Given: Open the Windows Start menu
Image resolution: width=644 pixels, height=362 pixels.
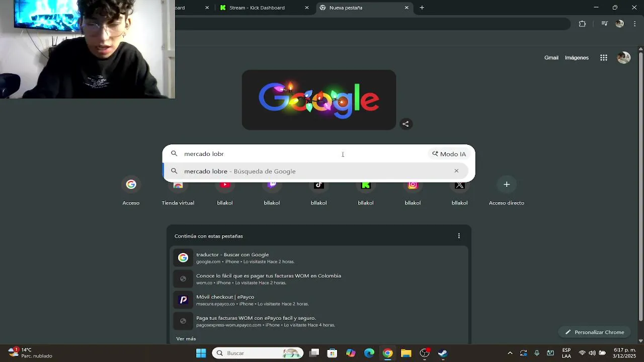Looking at the screenshot, I should click(201, 353).
